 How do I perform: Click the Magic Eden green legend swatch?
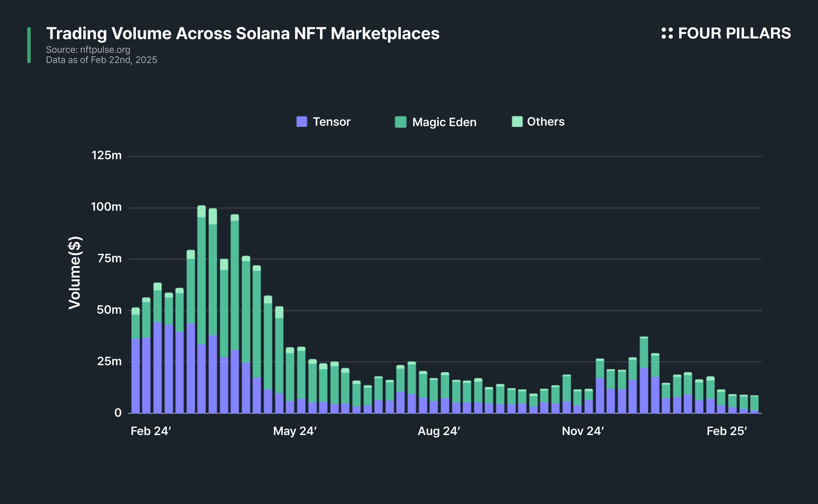tap(401, 122)
